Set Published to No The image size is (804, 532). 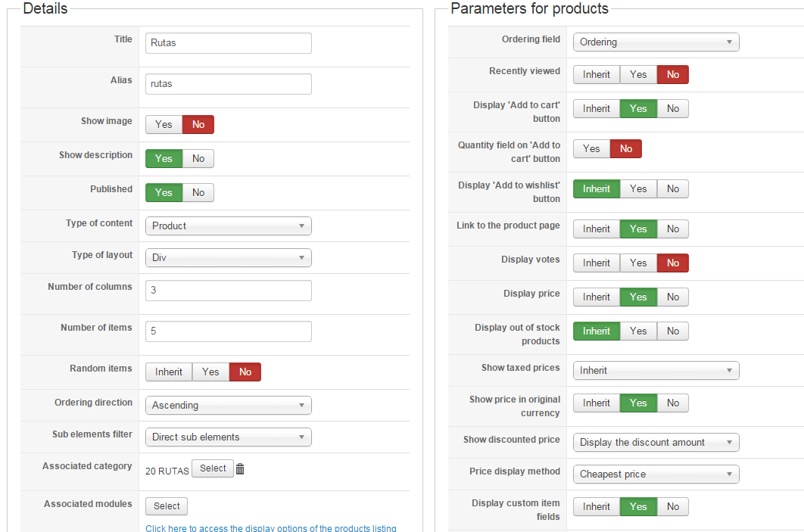(198, 193)
